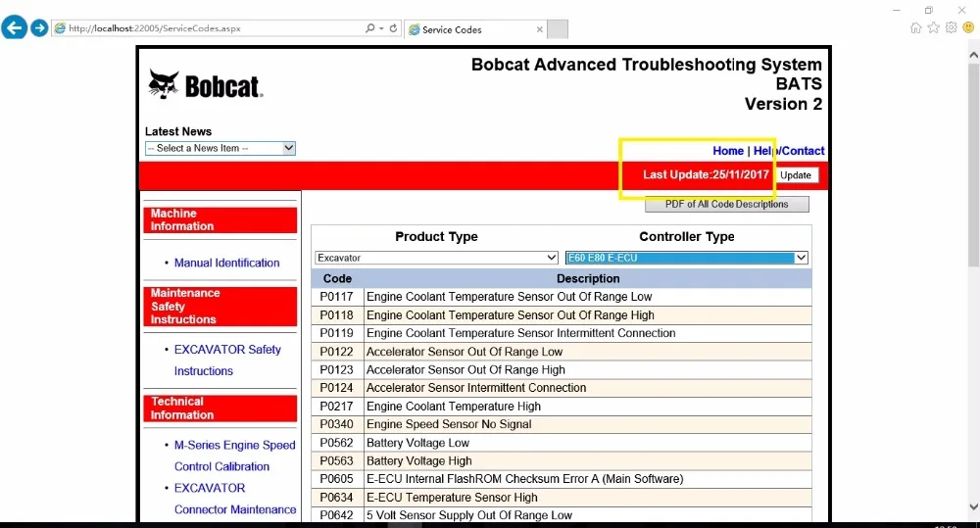Click 'E-ECU Temperature Sensor High' description
The width and height of the screenshot is (980, 528).
(x=452, y=498)
